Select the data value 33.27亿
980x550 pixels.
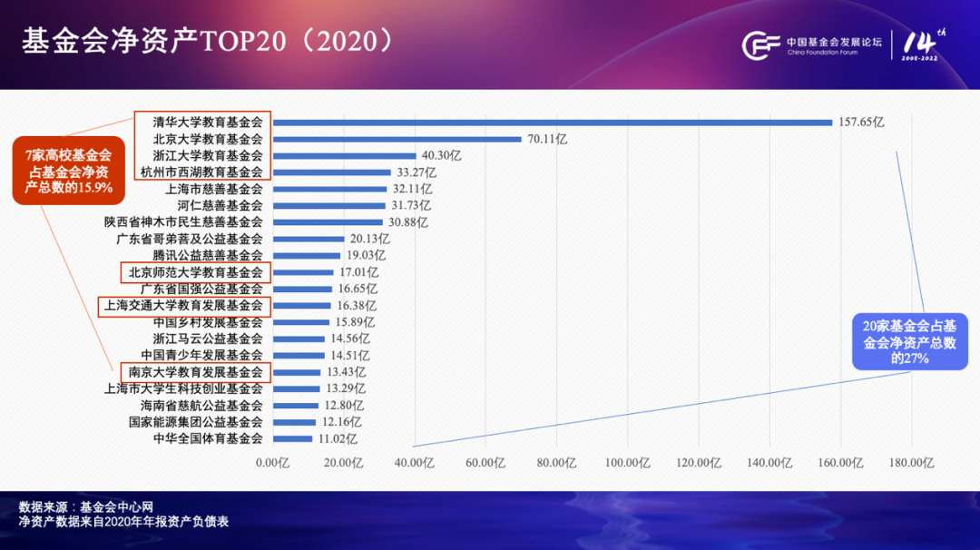pyautogui.click(x=416, y=172)
